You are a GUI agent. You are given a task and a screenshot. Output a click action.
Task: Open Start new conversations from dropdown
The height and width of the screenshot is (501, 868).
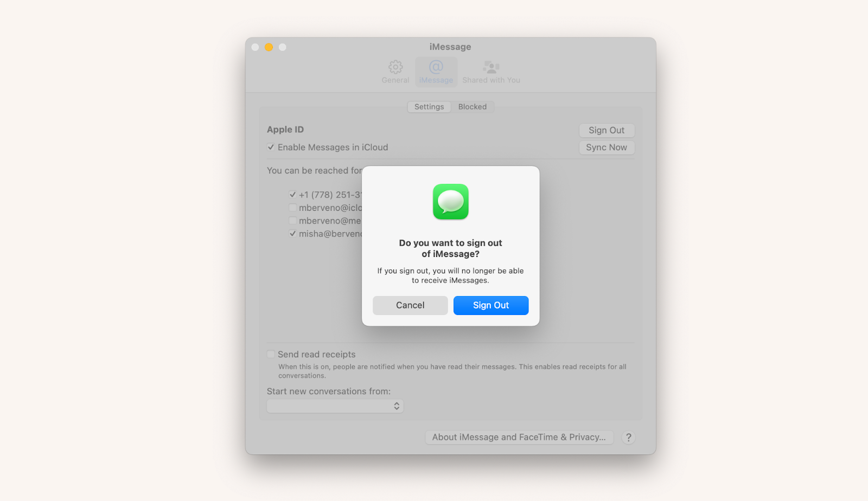point(335,406)
